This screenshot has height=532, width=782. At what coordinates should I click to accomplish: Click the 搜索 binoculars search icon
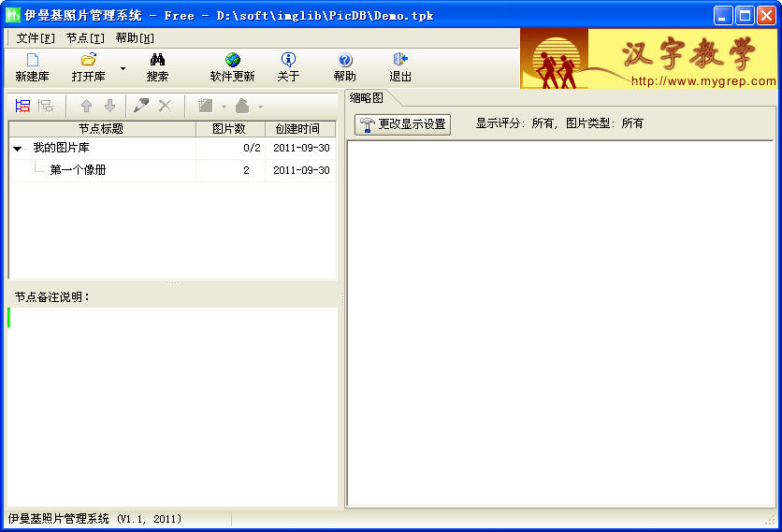coord(157,60)
